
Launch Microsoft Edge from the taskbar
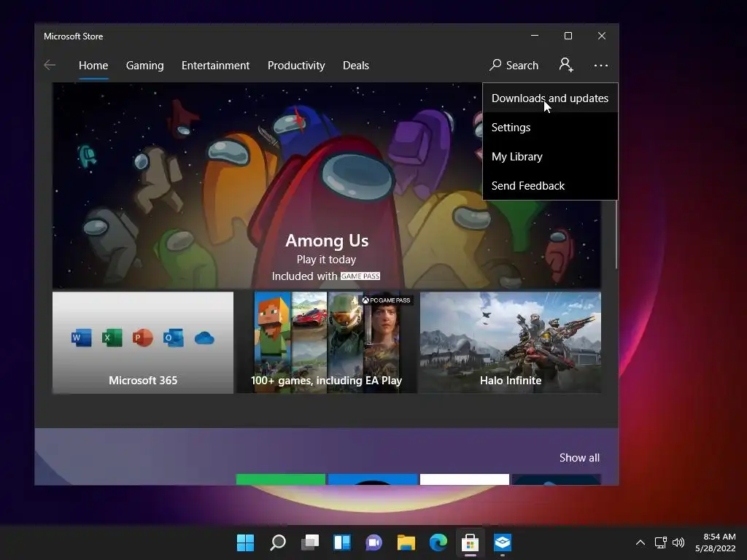(438, 542)
